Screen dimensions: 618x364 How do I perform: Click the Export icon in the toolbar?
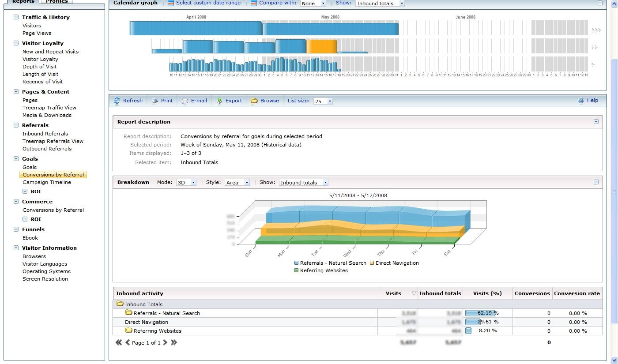click(x=219, y=101)
